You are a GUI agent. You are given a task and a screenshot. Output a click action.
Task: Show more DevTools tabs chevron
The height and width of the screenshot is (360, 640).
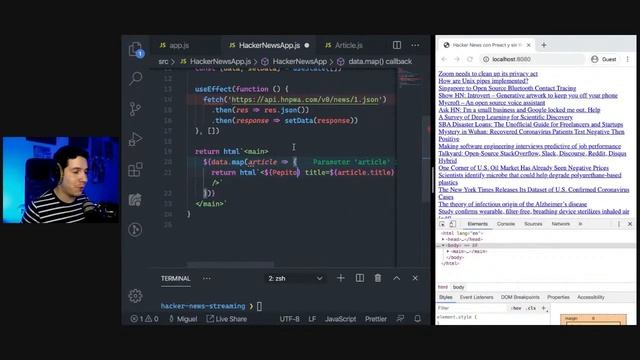(580, 224)
